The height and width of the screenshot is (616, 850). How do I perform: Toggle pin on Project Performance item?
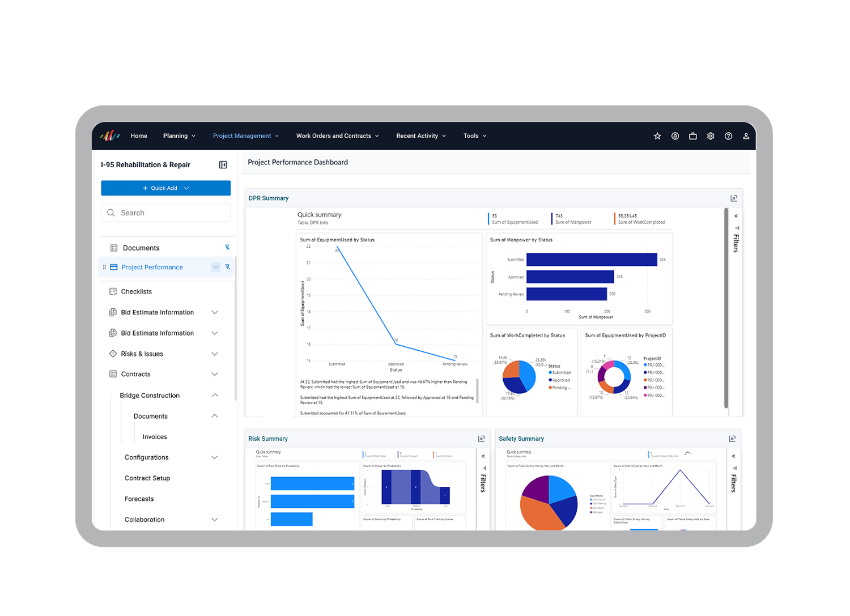[227, 267]
